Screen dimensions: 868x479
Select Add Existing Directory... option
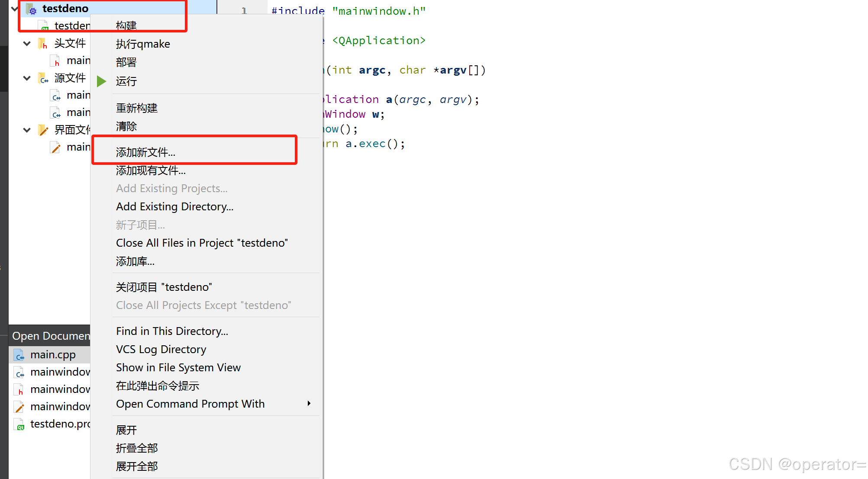tap(174, 207)
